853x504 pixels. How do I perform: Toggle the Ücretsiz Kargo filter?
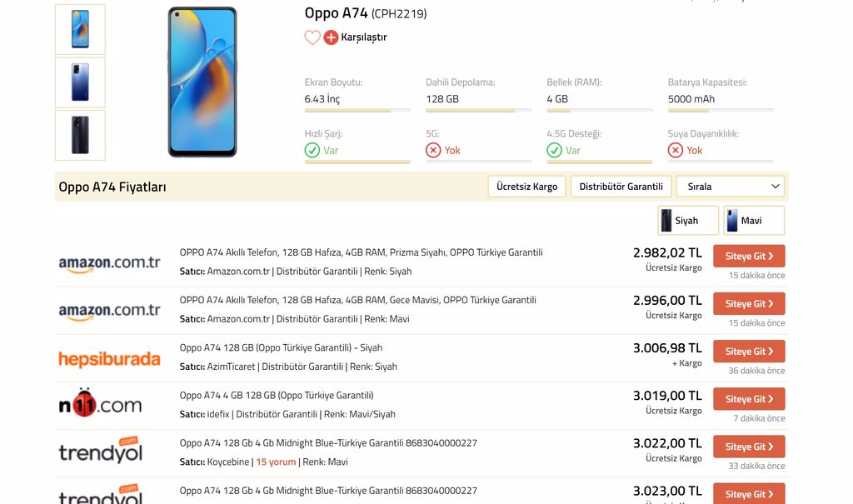(526, 187)
